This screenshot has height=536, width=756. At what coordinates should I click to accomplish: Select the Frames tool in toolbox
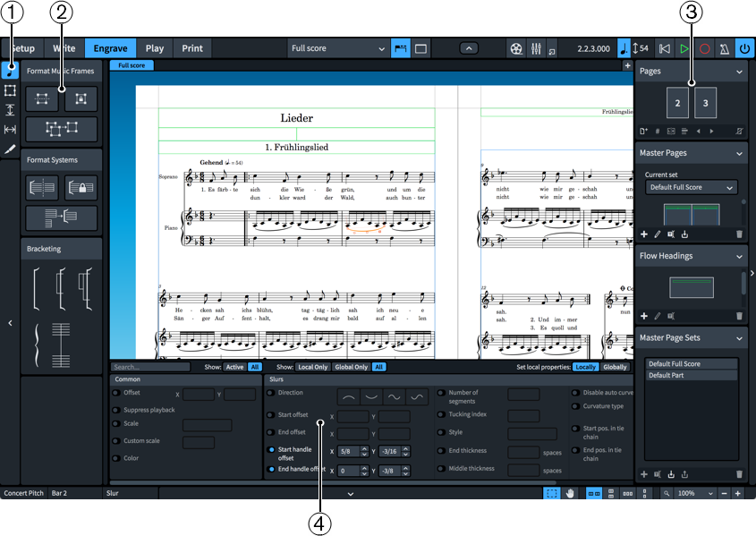[10, 90]
